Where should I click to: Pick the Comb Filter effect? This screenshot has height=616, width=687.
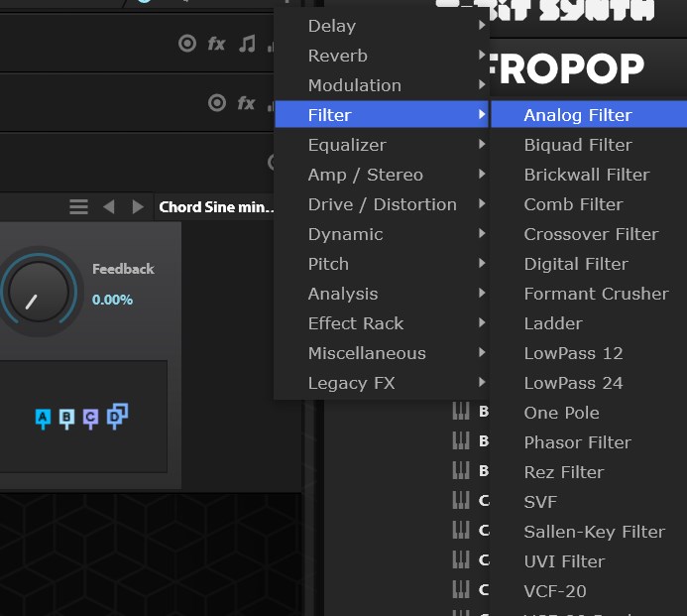(x=573, y=204)
